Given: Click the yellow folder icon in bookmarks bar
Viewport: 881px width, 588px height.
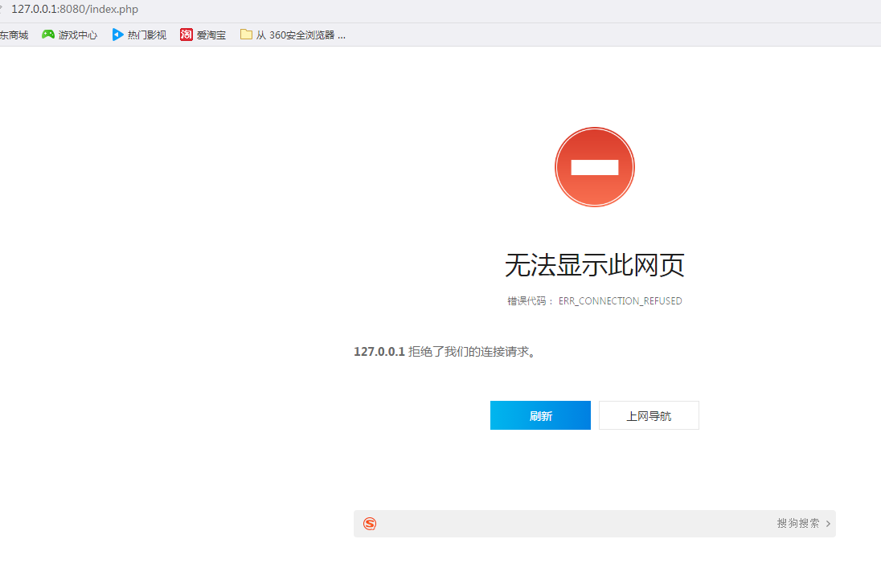Looking at the screenshot, I should tap(246, 35).
